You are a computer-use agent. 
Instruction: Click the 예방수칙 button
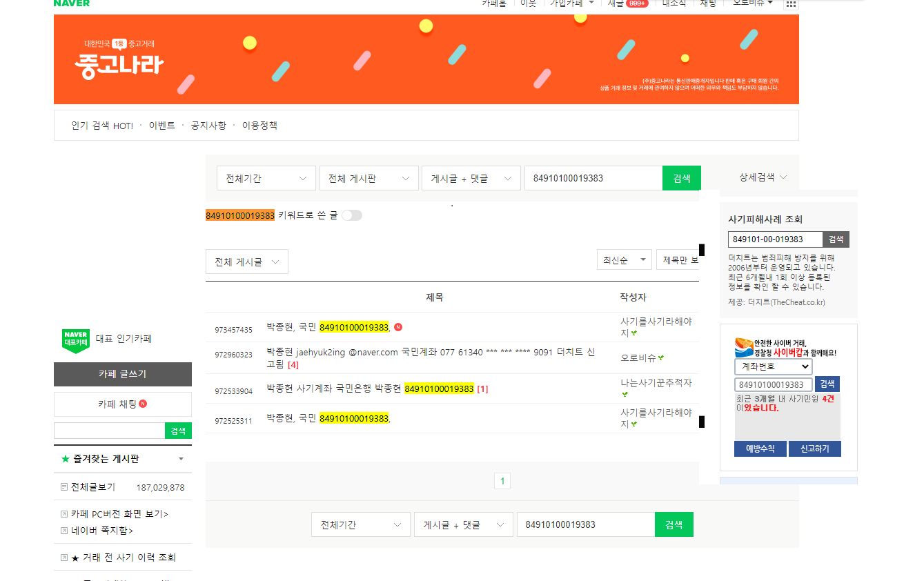point(760,449)
